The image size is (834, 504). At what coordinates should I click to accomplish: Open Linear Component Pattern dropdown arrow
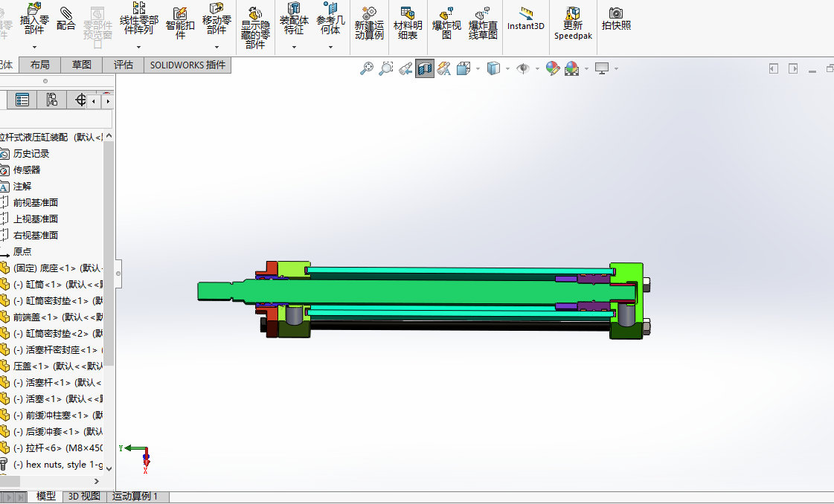[139, 48]
